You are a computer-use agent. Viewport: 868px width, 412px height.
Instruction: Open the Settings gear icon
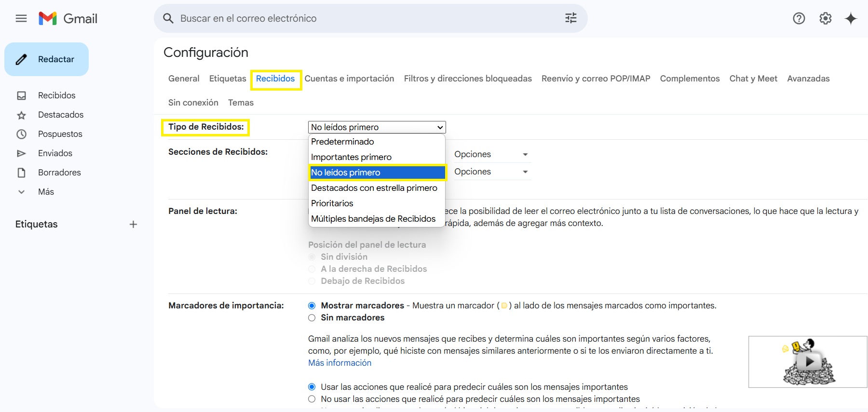tap(825, 18)
